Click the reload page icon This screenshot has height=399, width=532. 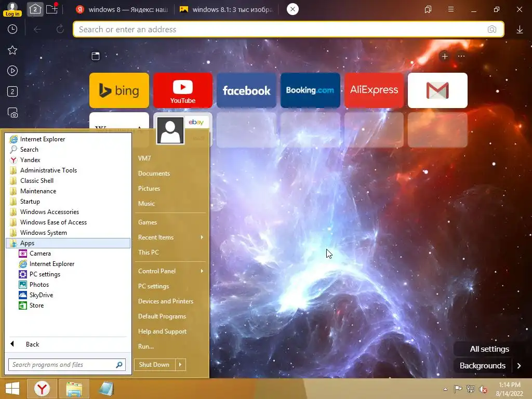click(x=60, y=29)
